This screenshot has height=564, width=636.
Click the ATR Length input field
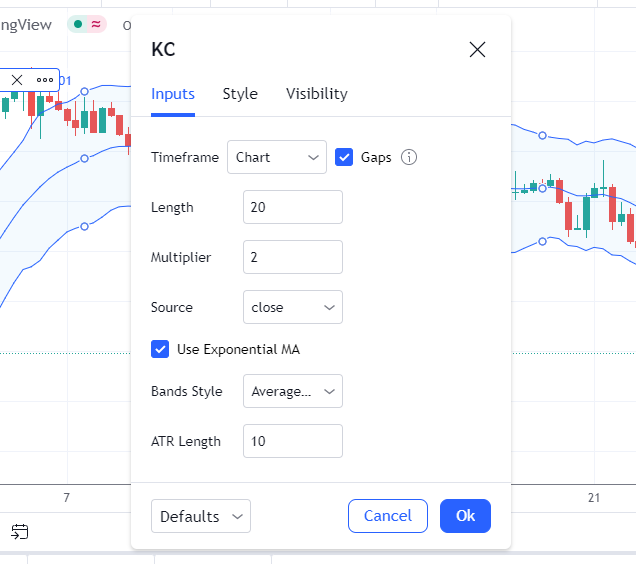[x=292, y=441]
